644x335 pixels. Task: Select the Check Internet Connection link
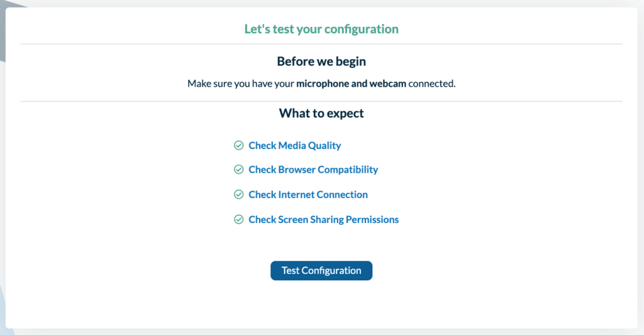pos(308,195)
